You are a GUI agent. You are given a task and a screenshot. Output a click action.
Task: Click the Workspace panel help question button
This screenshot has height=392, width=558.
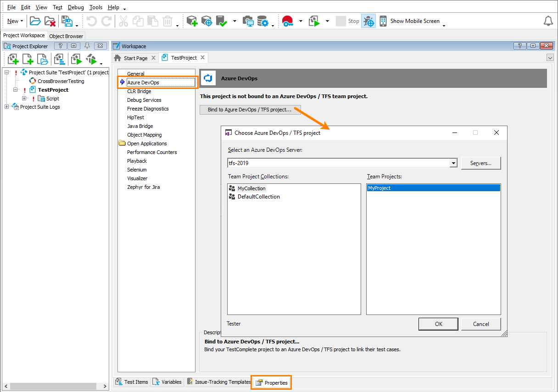[519, 46]
